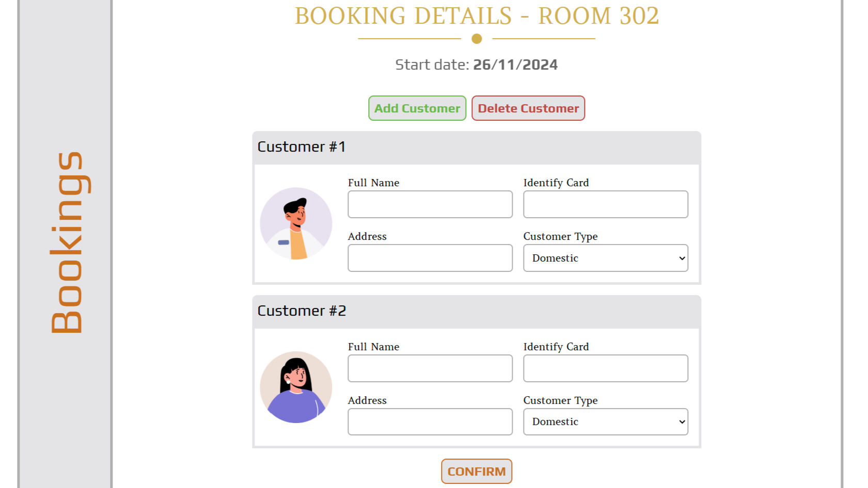Click the Address field for Customer #1
Screen dimensions: 868x488
pos(430,258)
